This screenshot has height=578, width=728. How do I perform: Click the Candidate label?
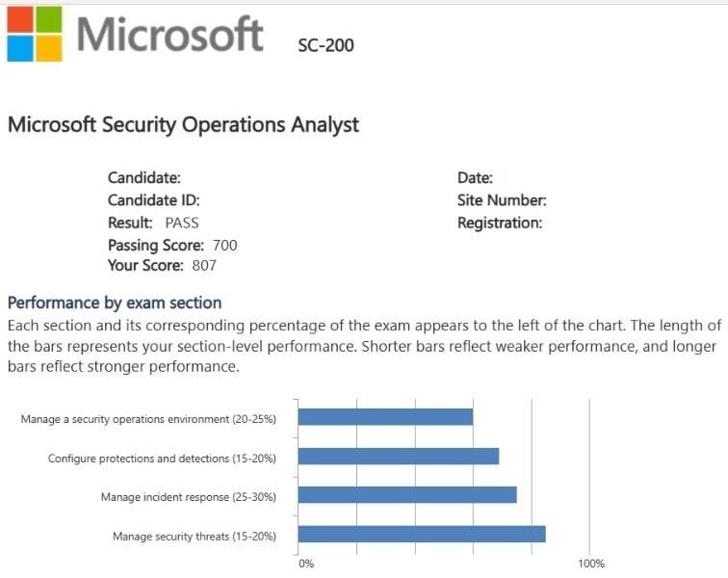click(x=144, y=177)
